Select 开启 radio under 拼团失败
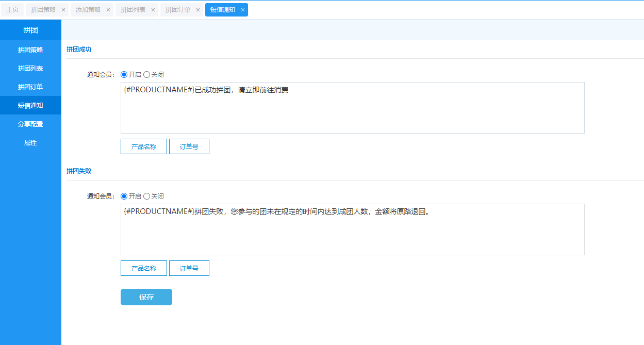The height and width of the screenshot is (345, 644). tap(124, 196)
